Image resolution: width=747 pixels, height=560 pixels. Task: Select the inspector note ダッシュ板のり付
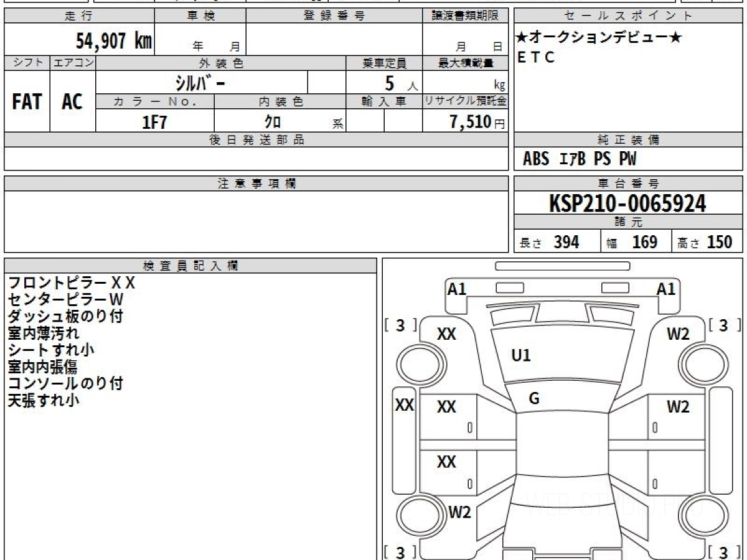click(x=65, y=317)
